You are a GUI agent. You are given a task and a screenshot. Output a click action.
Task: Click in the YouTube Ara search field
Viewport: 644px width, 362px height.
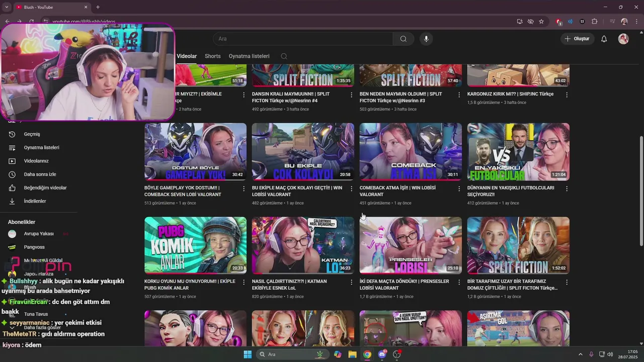pyautogui.click(x=303, y=39)
